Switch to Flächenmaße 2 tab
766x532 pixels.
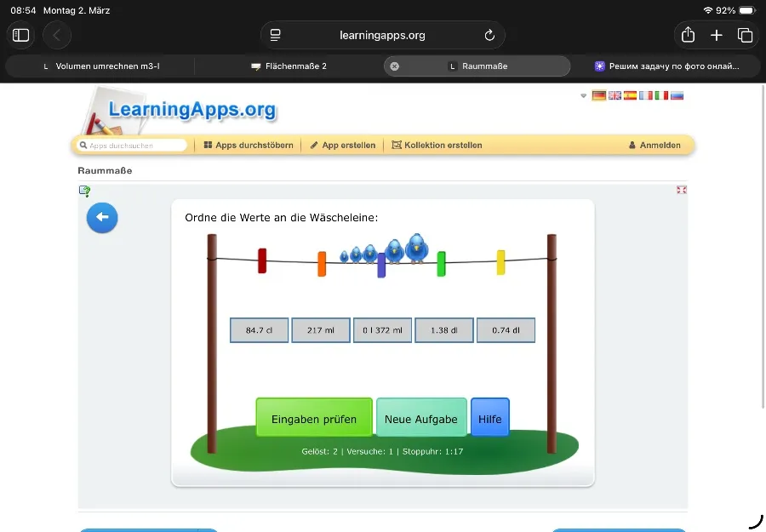(x=289, y=66)
